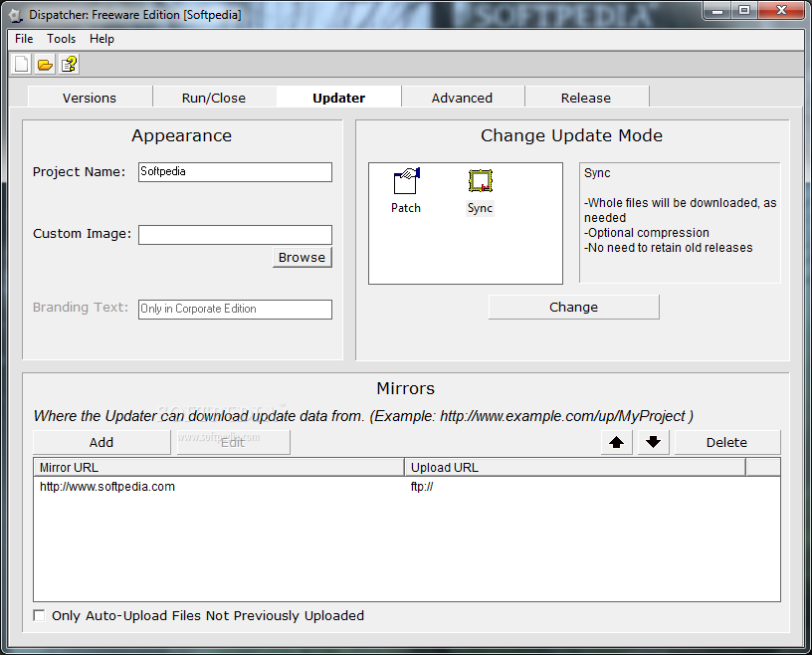Move the mirror down with the down arrow
812x655 pixels.
click(x=653, y=443)
